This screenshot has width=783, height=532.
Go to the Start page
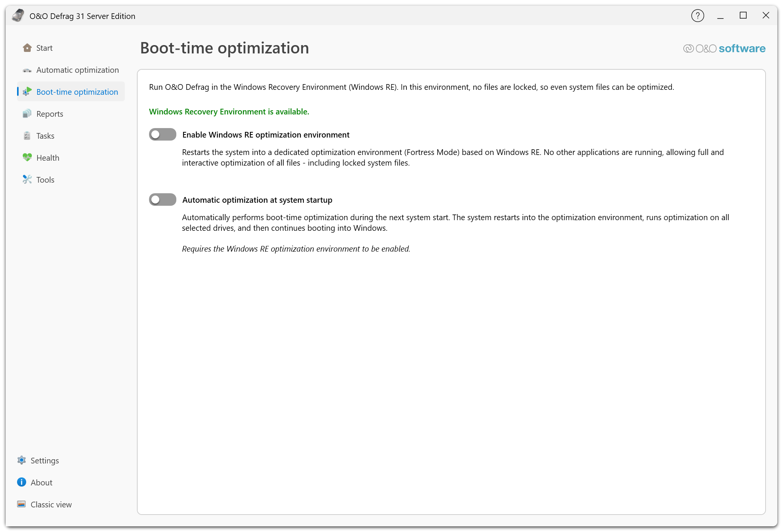tap(71, 48)
